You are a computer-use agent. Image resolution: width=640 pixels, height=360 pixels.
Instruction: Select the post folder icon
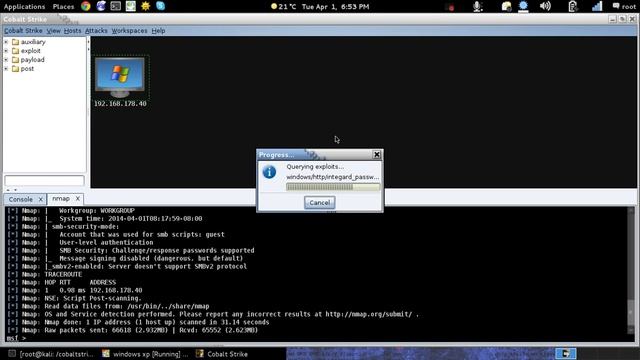click(16, 69)
